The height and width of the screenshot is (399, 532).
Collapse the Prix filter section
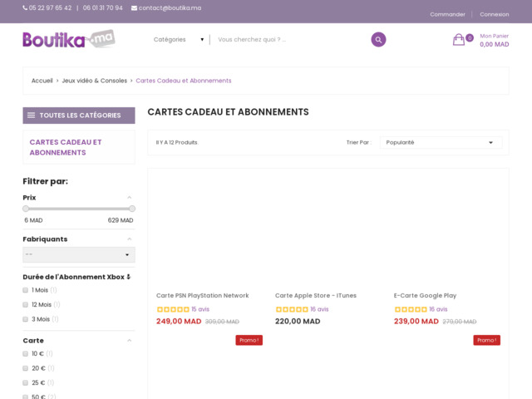[x=130, y=198]
